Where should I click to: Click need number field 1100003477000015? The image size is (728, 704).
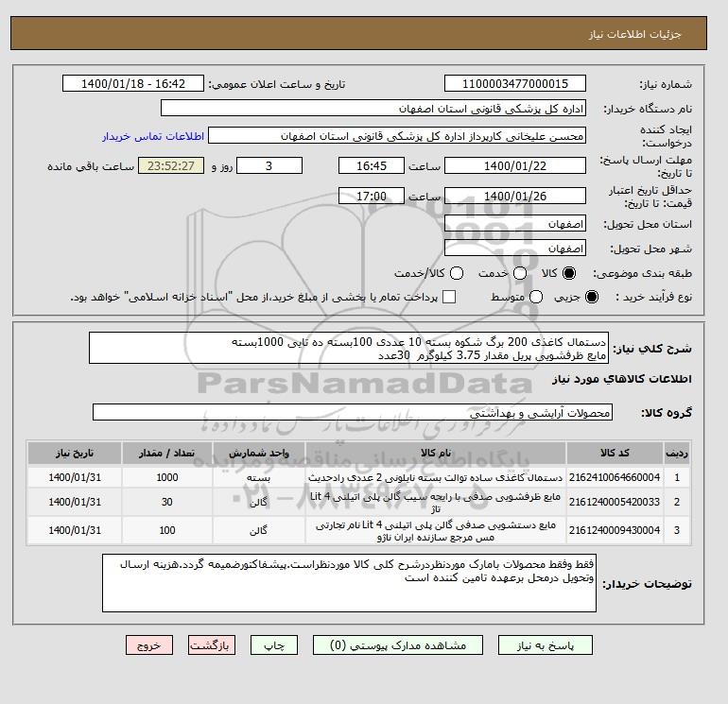(515, 83)
